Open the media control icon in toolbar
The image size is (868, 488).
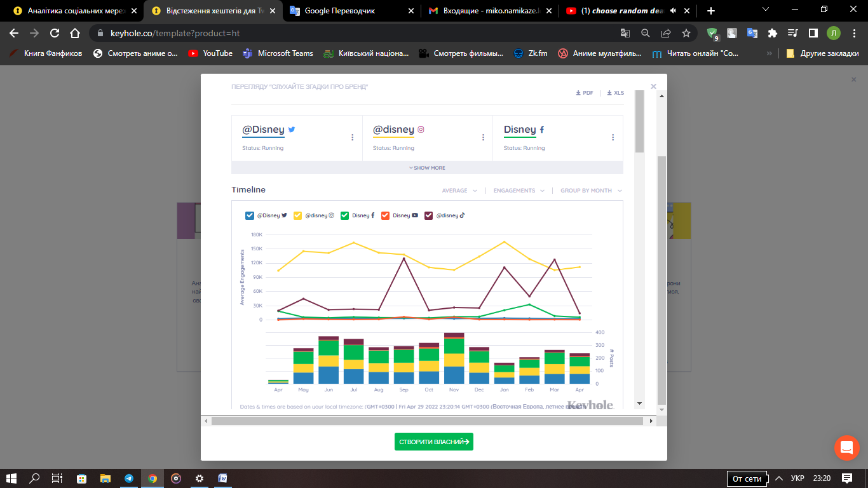point(792,33)
